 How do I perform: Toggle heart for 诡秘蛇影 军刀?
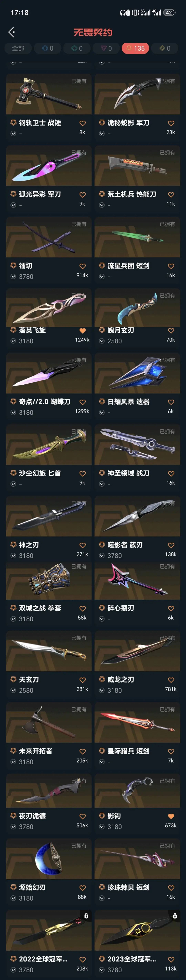coord(171,123)
